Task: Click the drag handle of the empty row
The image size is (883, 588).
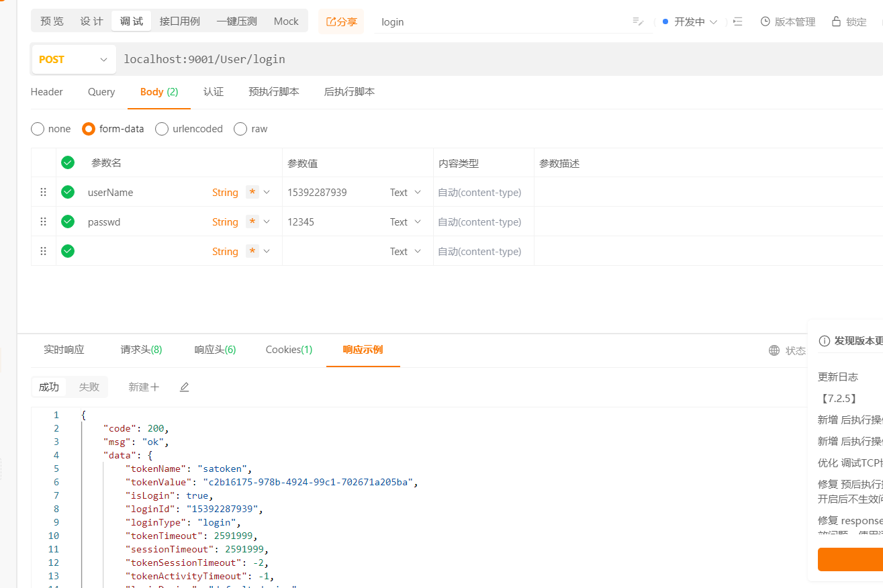Action: point(44,251)
